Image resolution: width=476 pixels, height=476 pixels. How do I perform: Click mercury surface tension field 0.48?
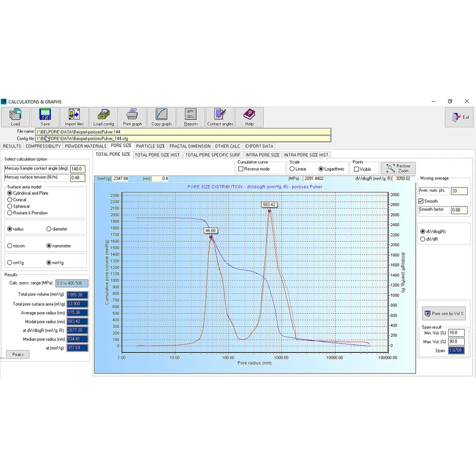click(78, 178)
